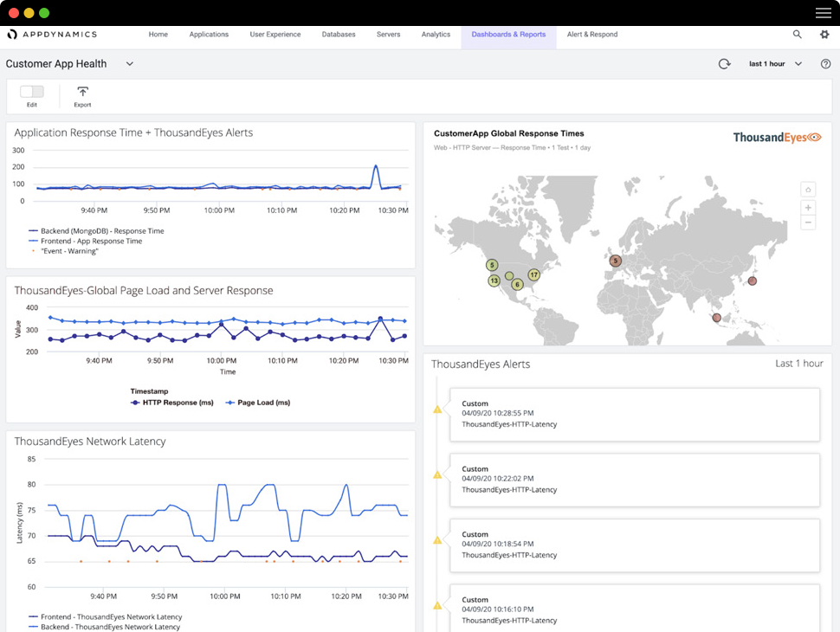
Task: Open the settings gear icon
Action: click(x=824, y=35)
